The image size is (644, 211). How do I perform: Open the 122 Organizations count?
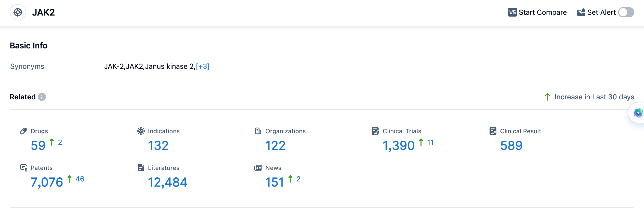point(275,146)
